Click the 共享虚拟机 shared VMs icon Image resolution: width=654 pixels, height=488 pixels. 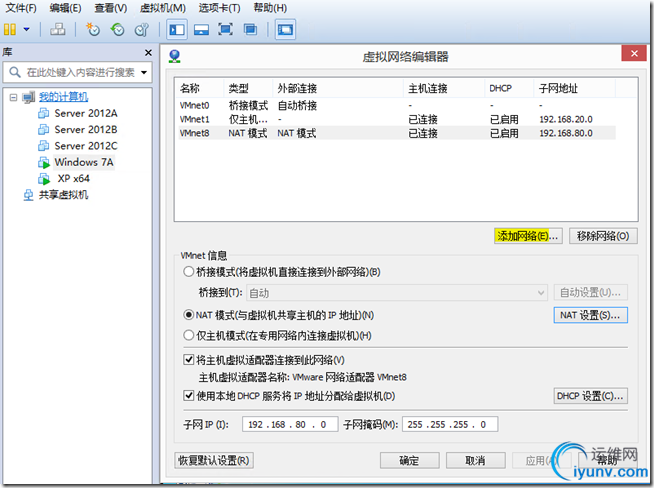(28, 195)
